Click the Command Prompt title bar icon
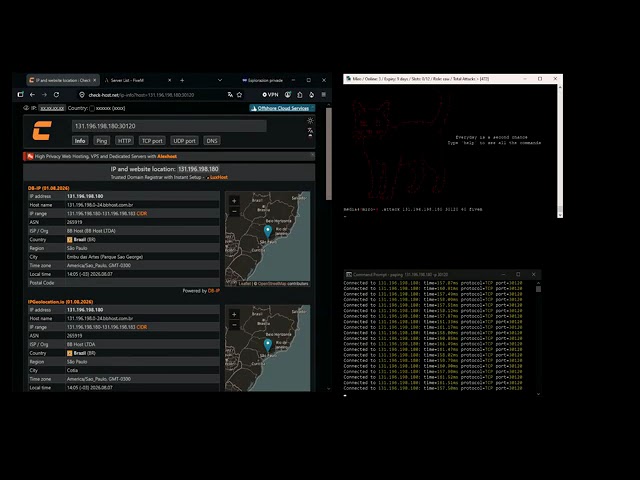This screenshot has width=640, height=480. pyautogui.click(x=349, y=274)
